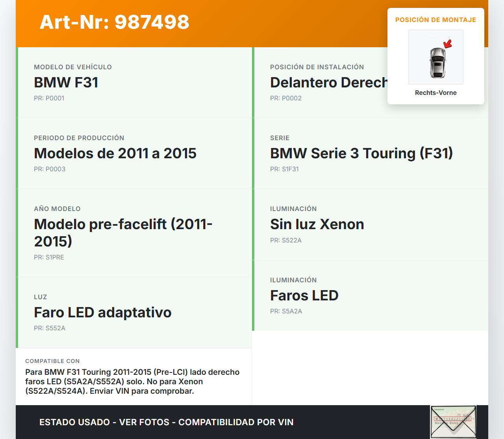
Task: Click the 'PR: P0002' code
Action: tap(286, 98)
